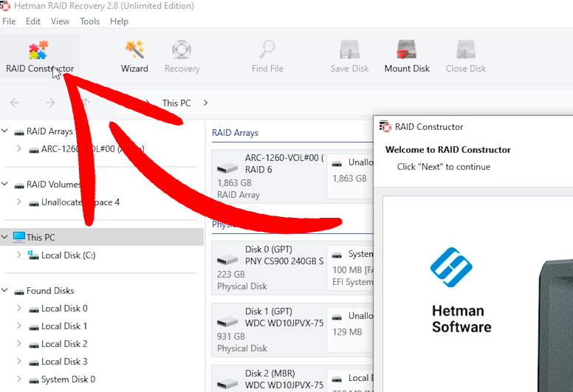This screenshot has width=573, height=392.
Task: Select Local Disk 1 in the tree
Action: (x=64, y=326)
